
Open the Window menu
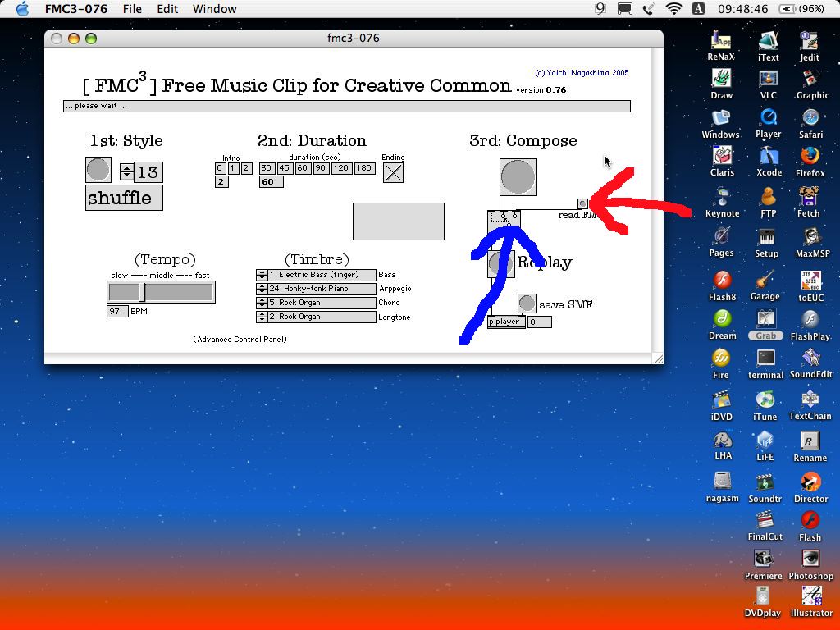pyautogui.click(x=214, y=8)
